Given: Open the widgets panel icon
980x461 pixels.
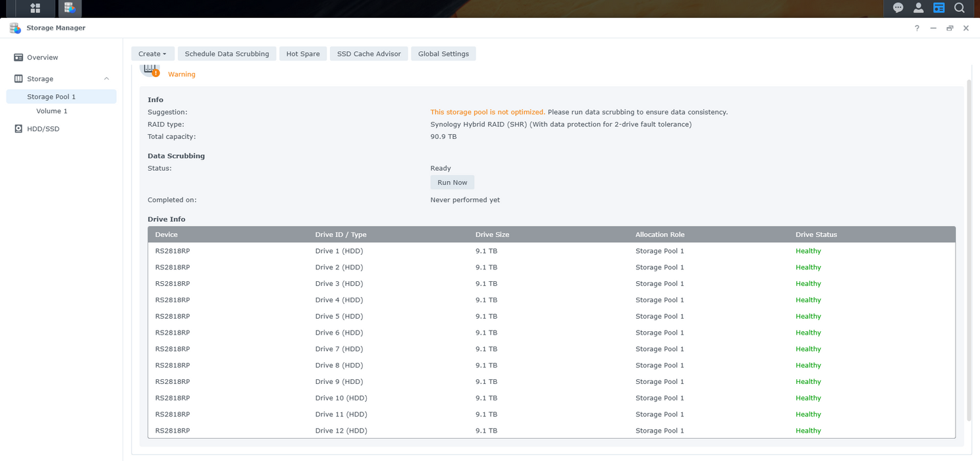Looking at the screenshot, I should [x=939, y=8].
